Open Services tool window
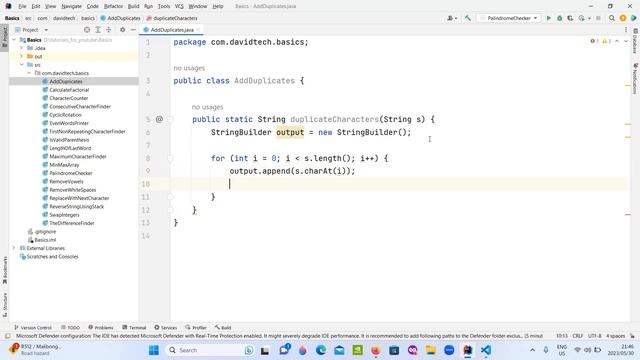The image size is (640, 360). [165, 327]
